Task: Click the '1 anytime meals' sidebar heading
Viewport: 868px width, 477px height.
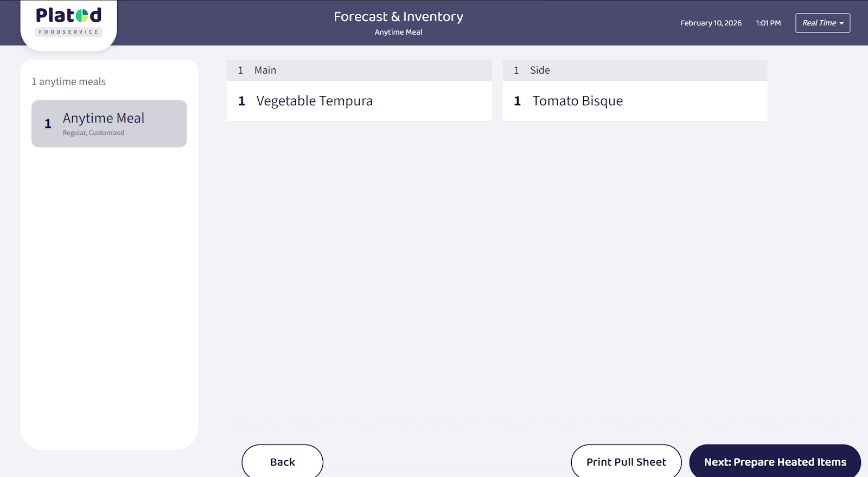Action: click(68, 82)
